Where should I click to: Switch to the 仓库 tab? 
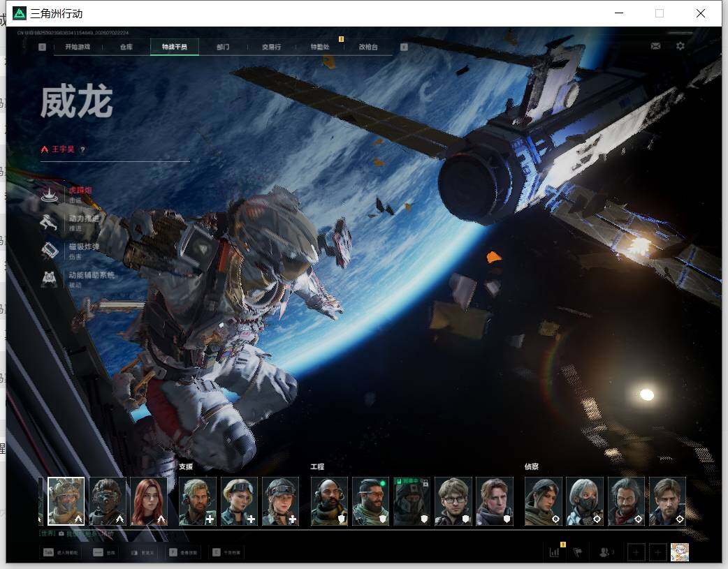click(x=126, y=47)
